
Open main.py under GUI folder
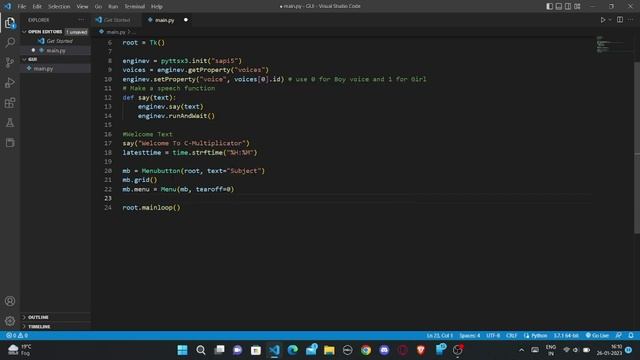click(x=56, y=69)
